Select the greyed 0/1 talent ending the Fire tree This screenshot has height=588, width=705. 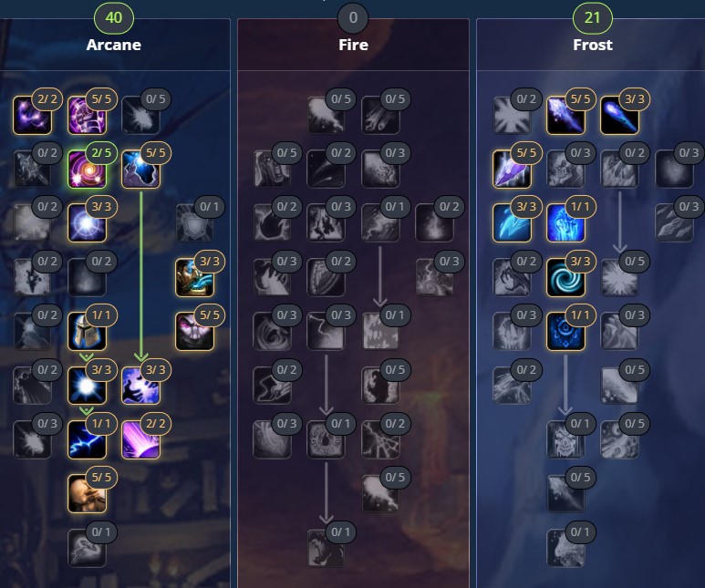(326, 548)
